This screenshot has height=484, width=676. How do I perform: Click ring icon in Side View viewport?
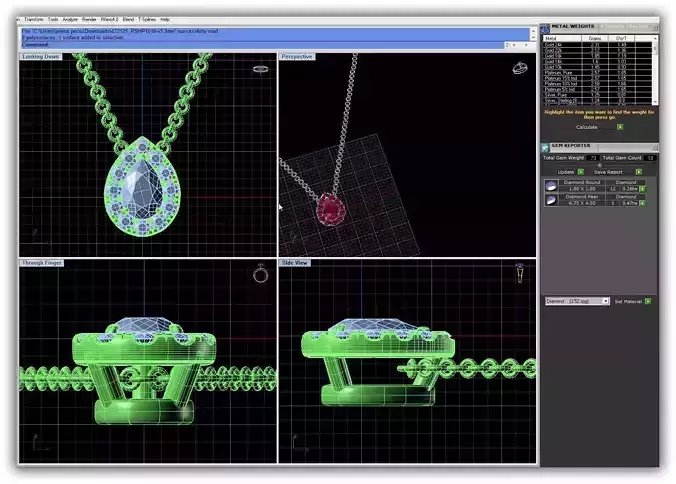pyautogui.click(x=520, y=273)
